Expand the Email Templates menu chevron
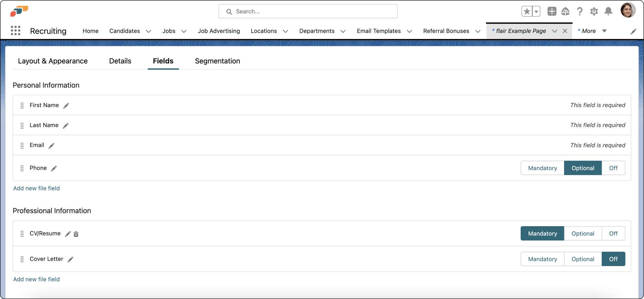 coord(409,31)
